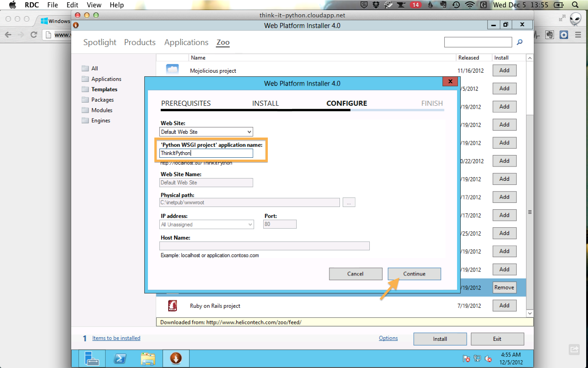
Task: Open the Chrome hamburger menu
Action: click(x=577, y=34)
